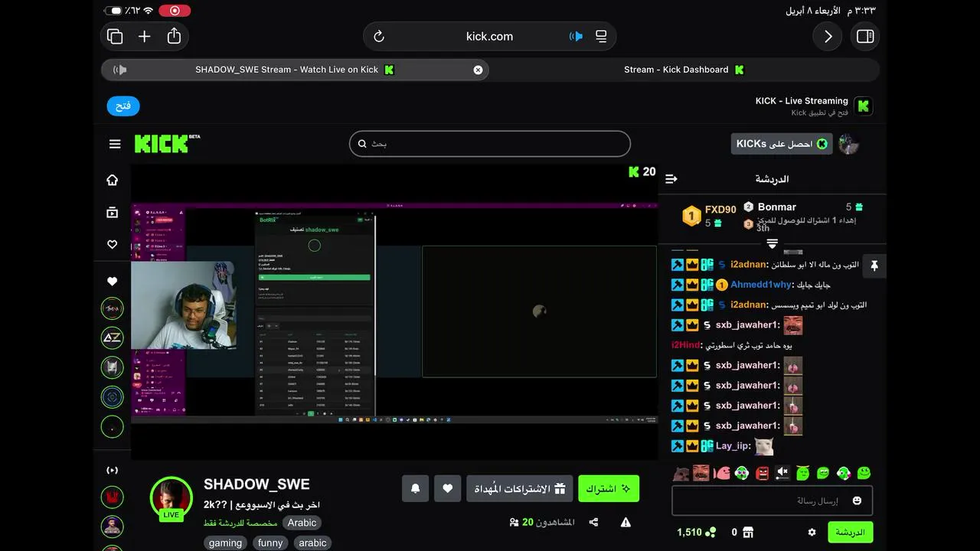Viewport: 980px width, 551px height.
Task: Open Browse icon in Kick sidebar
Action: click(x=113, y=213)
